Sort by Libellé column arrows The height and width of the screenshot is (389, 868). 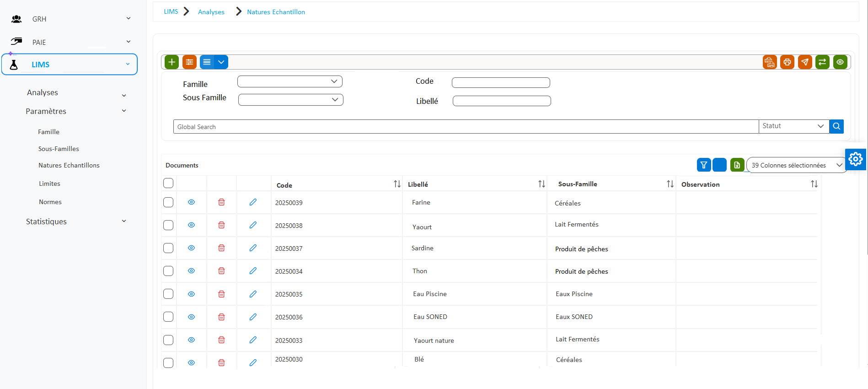pos(541,184)
